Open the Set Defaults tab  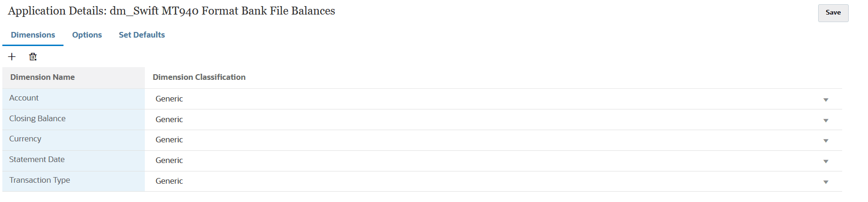tap(142, 35)
